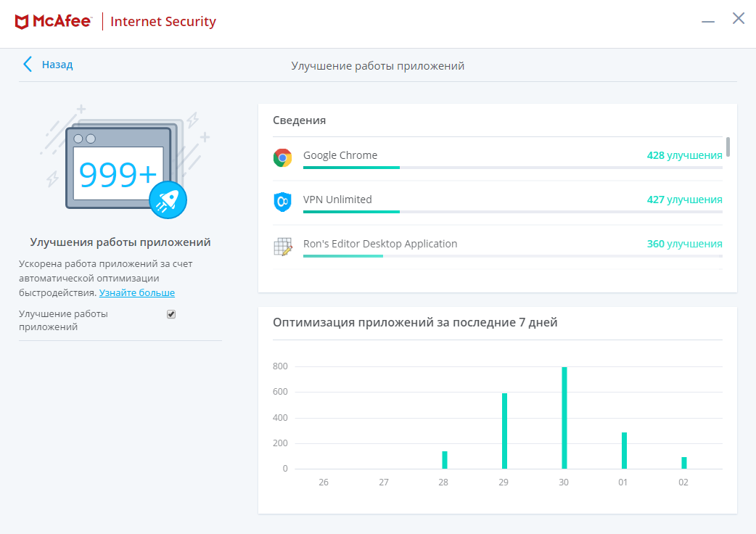This screenshot has height=534, width=756.
Task: Click the 427 улучшения value
Action: click(x=685, y=200)
